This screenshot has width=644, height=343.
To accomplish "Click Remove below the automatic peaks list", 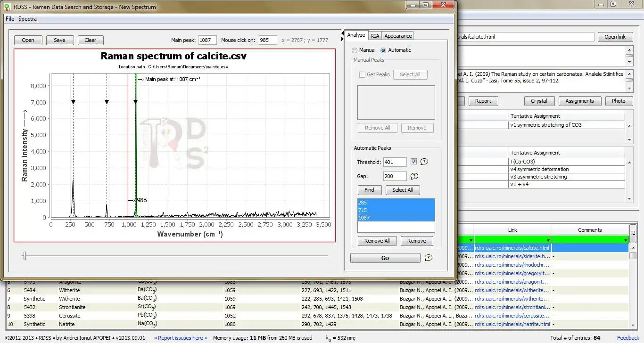I will [x=417, y=241].
